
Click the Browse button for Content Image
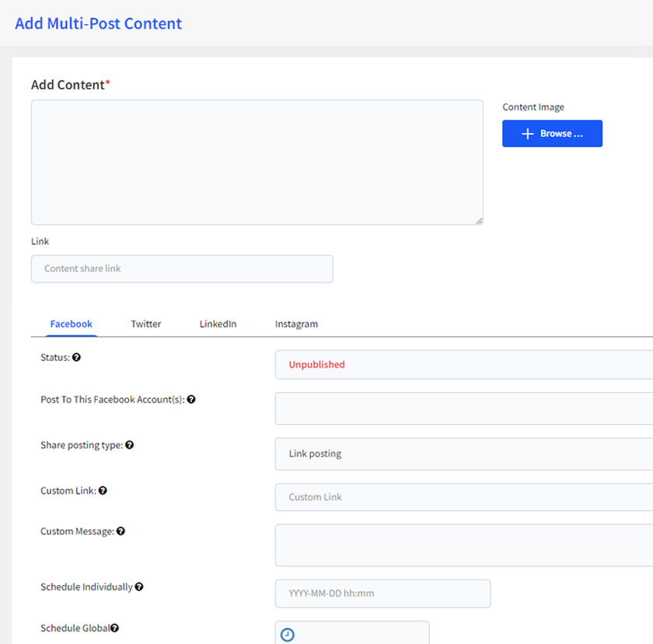click(552, 133)
